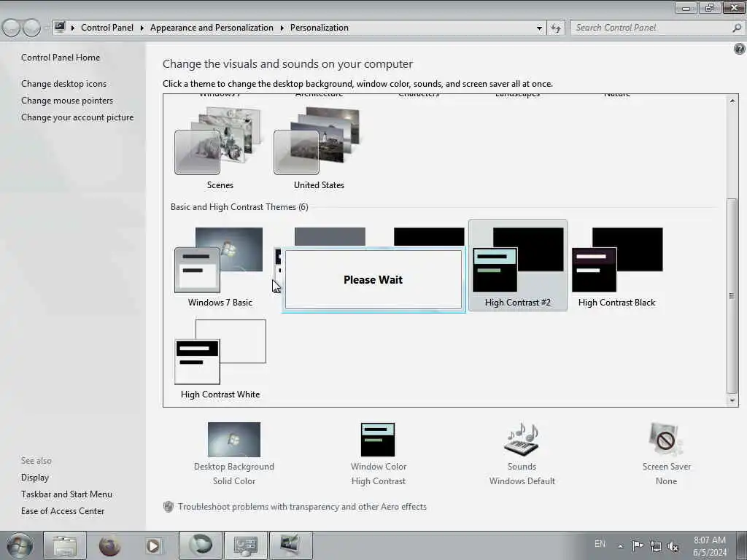Expand arrow before Control Panel breadcrumb
The height and width of the screenshot is (560, 747).
point(73,28)
